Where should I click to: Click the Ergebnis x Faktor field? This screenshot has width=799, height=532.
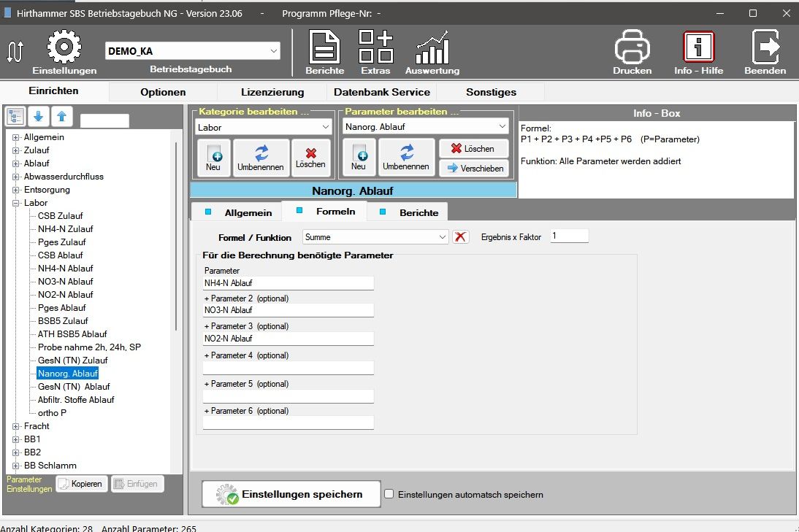[569, 236]
